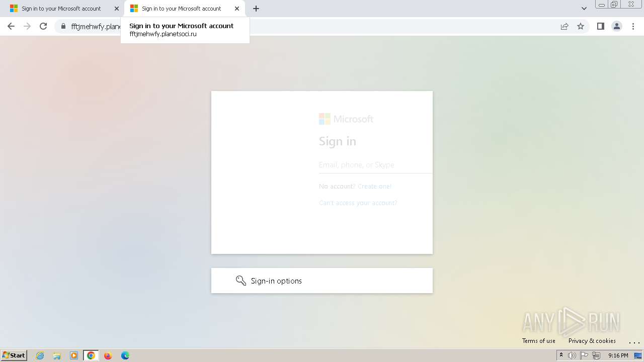Open Windows Media Player taskbar icon
The width and height of the screenshot is (644, 362).
point(74,355)
